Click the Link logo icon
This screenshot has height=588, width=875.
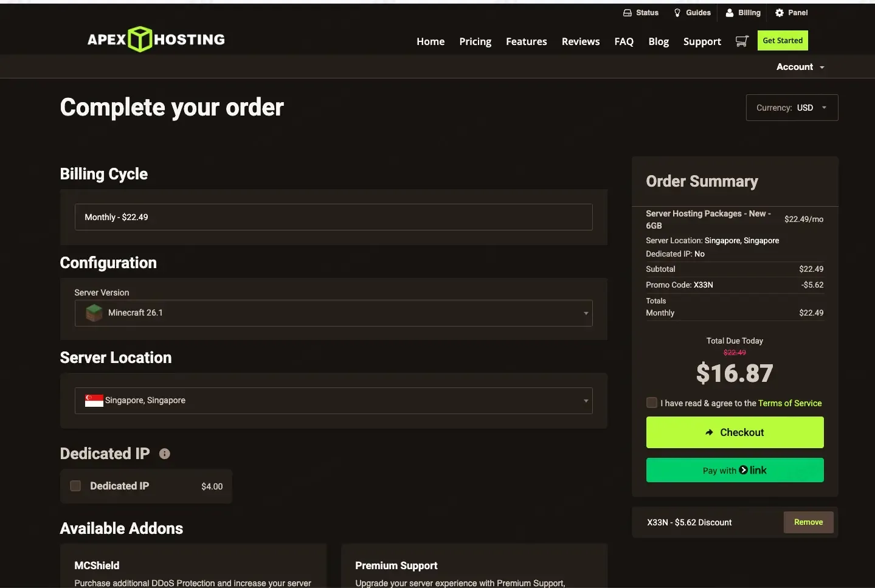click(x=743, y=470)
